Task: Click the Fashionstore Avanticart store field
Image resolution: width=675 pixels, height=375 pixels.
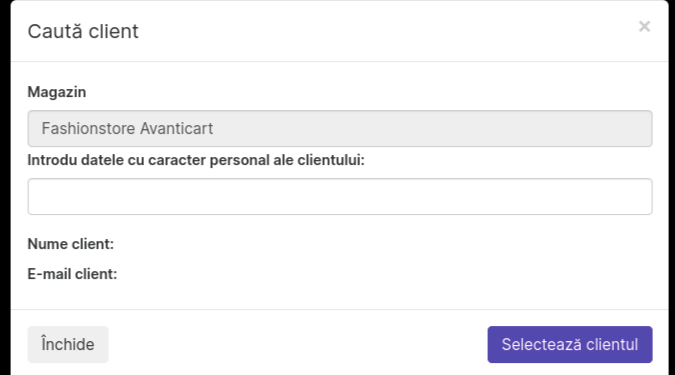Action: tap(340, 128)
